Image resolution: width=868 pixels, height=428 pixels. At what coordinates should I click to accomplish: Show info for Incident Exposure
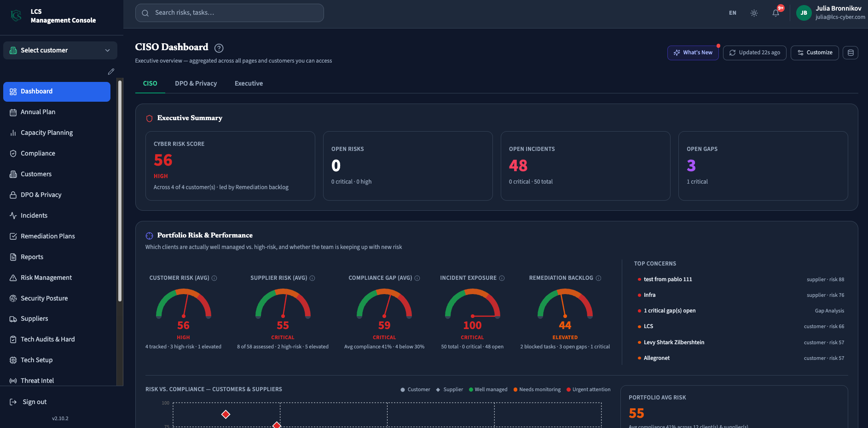click(502, 278)
